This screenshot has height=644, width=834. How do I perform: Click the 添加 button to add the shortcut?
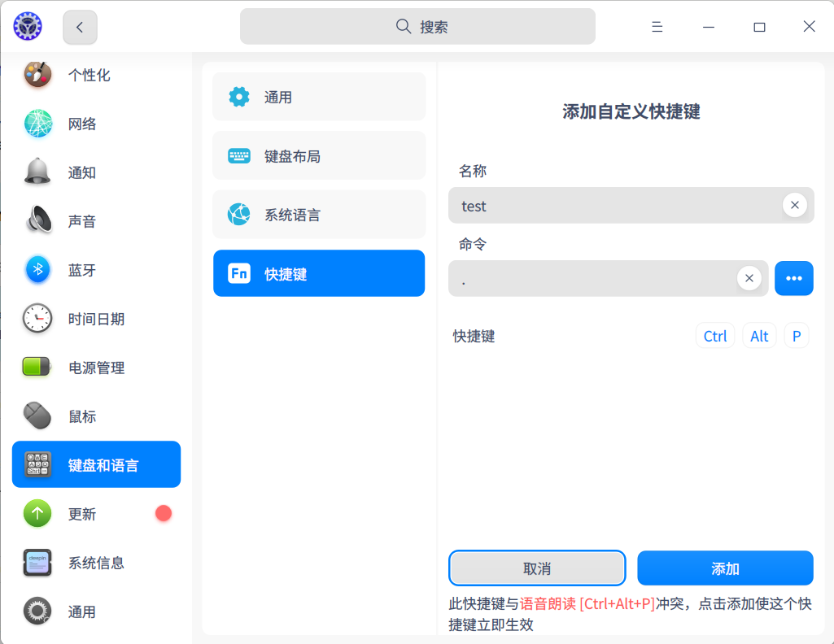pyautogui.click(x=724, y=568)
